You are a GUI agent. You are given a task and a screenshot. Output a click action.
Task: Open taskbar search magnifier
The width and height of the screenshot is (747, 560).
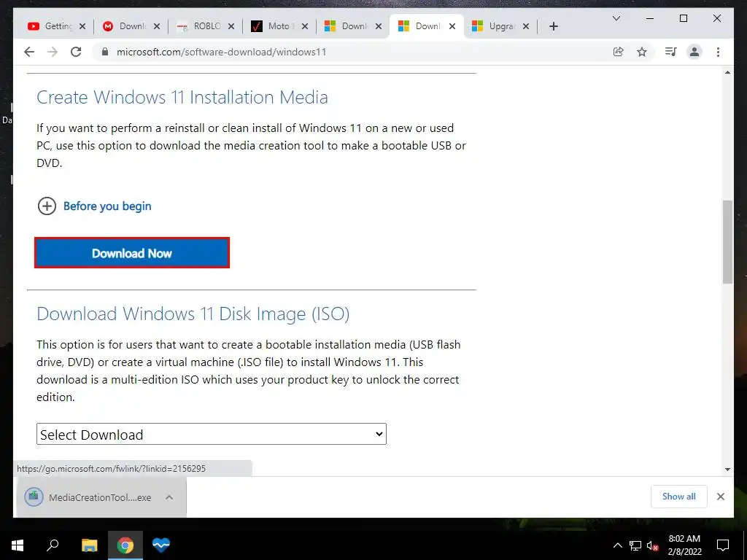[x=53, y=545]
